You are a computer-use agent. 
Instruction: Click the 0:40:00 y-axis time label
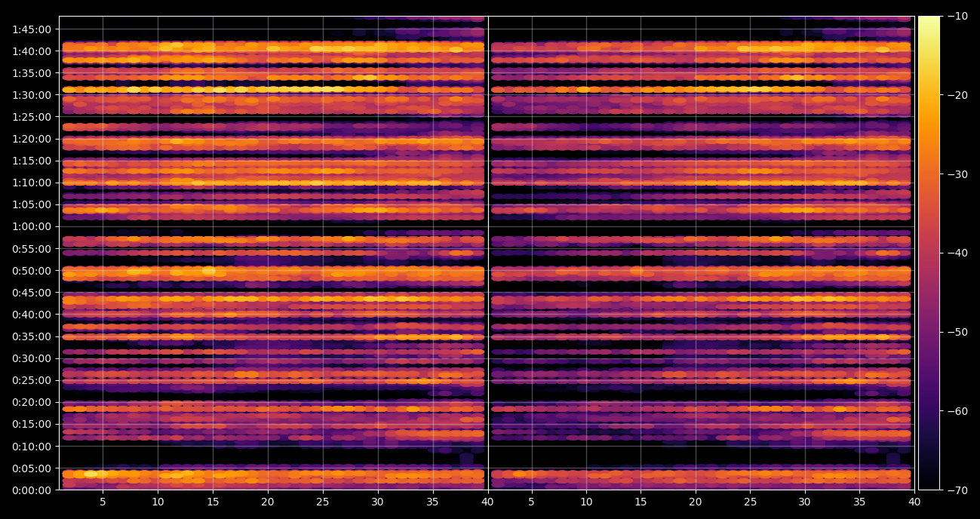32,315
